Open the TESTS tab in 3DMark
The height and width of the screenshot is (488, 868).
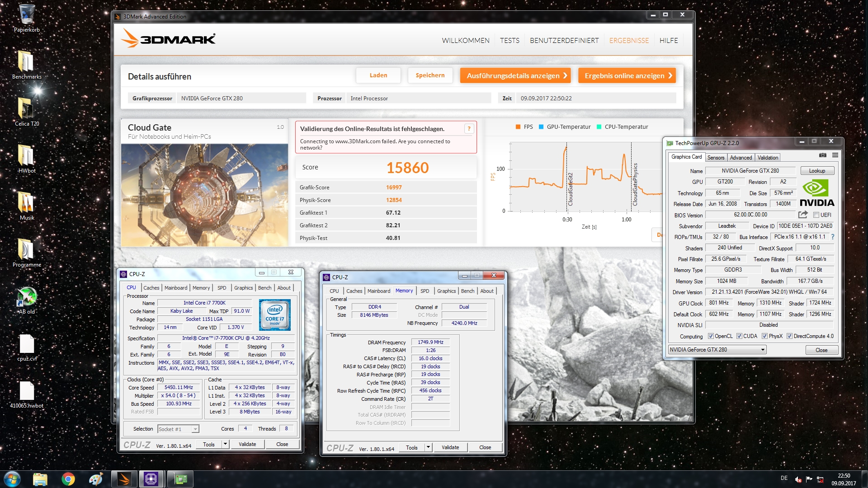[x=509, y=41]
